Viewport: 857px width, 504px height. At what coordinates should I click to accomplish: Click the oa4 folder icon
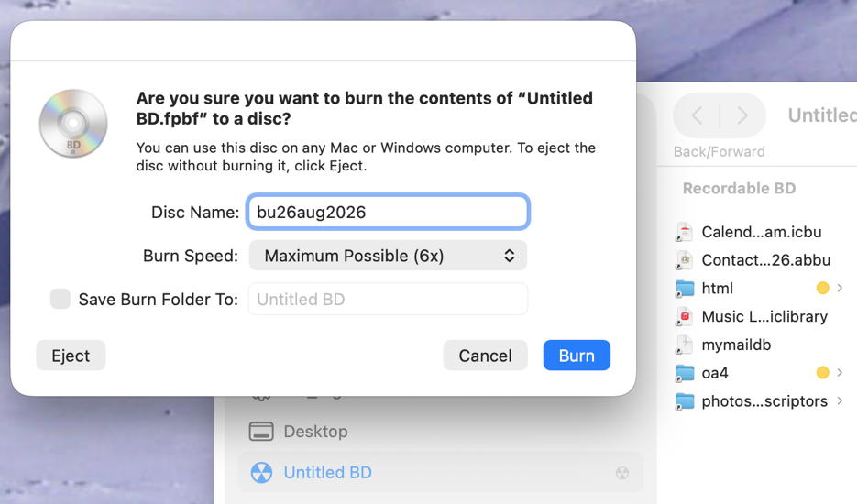pos(685,373)
